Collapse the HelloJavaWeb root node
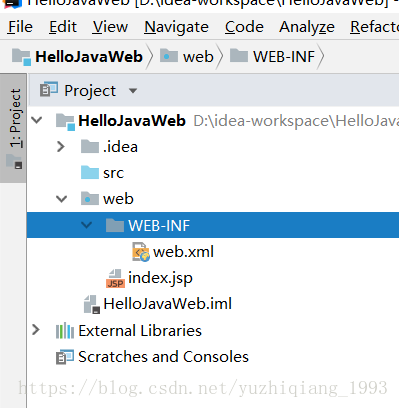 [x=37, y=120]
